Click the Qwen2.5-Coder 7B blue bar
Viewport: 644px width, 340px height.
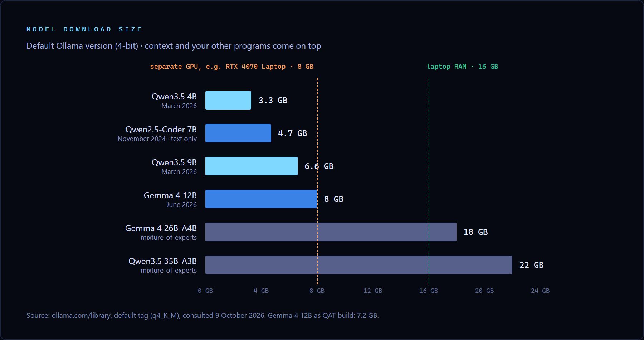pos(238,133)
